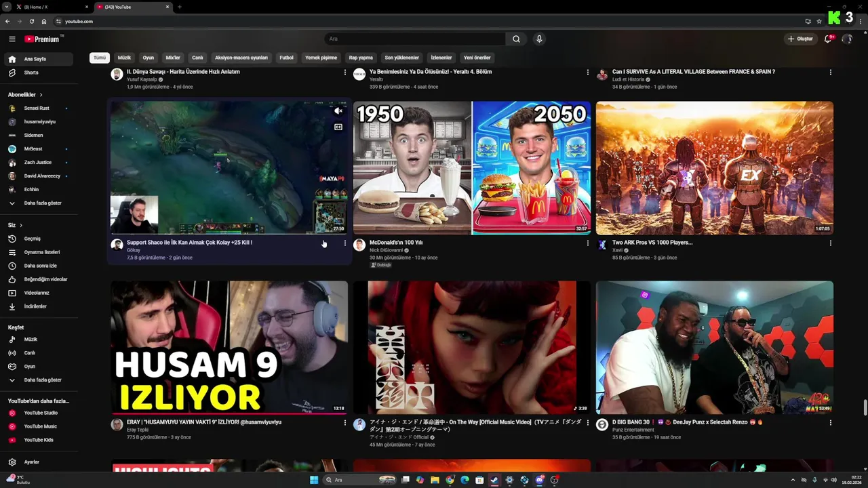
Task: Open Punz Entertainment channel link
Action: tap(633, 430)
